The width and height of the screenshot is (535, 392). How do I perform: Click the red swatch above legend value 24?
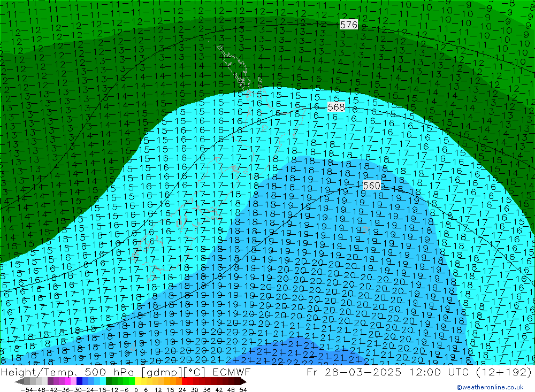point(185,381)
